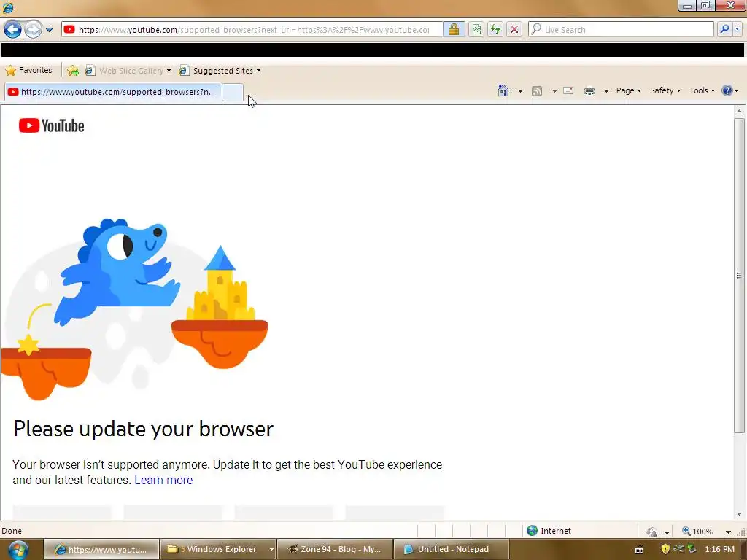Click the RSS feeds icon
The image size is (747, 560).
(x=537, y=90)
